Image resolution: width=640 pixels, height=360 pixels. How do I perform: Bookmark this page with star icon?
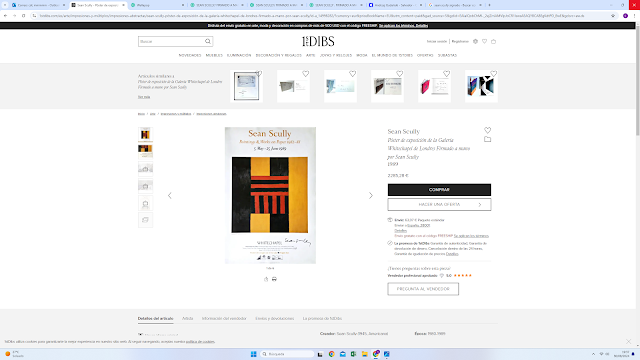coord(613,16)
